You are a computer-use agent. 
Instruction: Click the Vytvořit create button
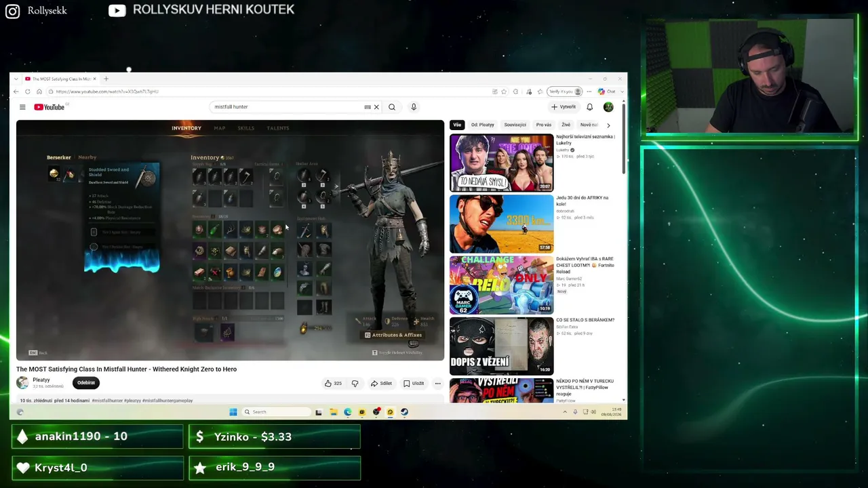tap(564, 107)
